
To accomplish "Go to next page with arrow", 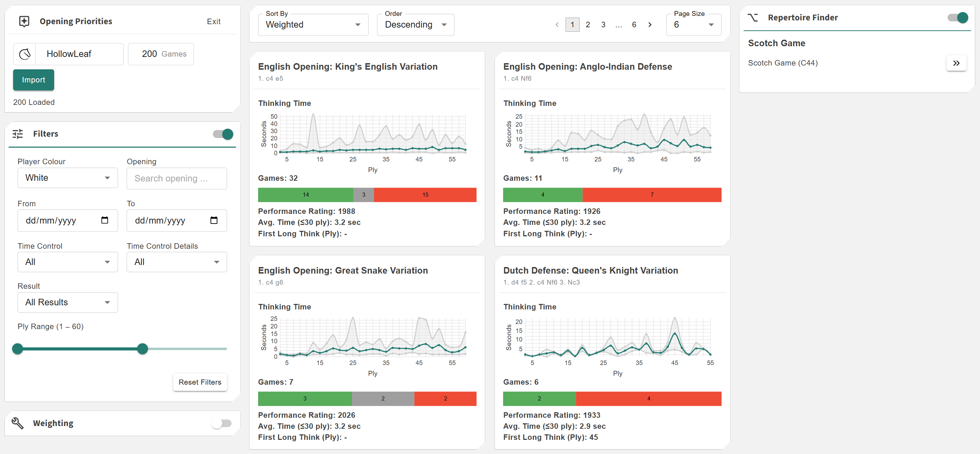I will 650,25.
